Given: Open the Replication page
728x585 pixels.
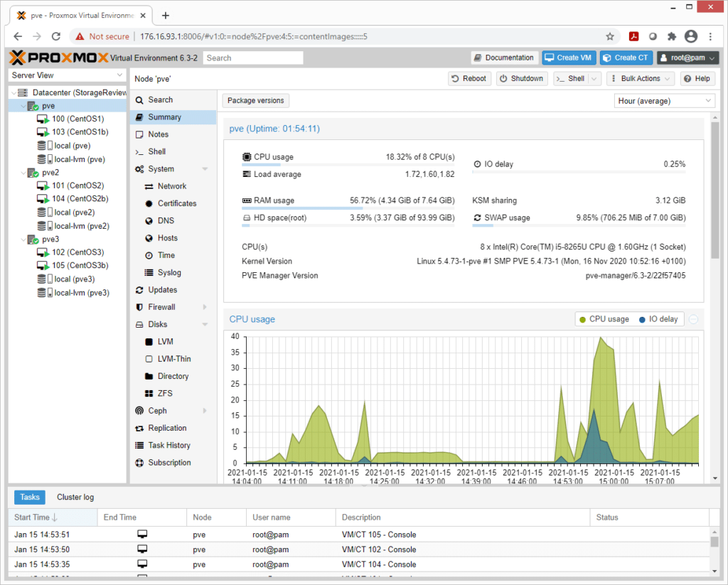Looking at the screenshot, I should (173, 428).
